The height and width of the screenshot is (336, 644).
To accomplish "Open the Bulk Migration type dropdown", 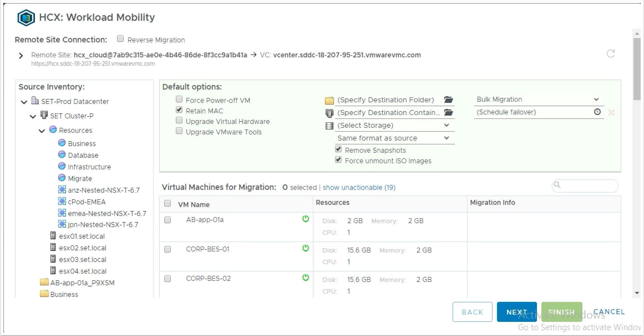I will coord(539,100).
